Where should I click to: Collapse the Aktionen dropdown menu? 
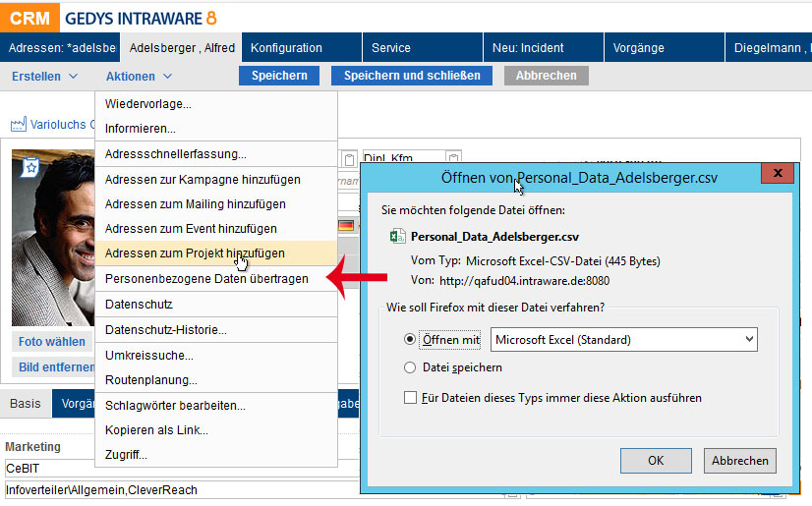[x=139, y=76]
